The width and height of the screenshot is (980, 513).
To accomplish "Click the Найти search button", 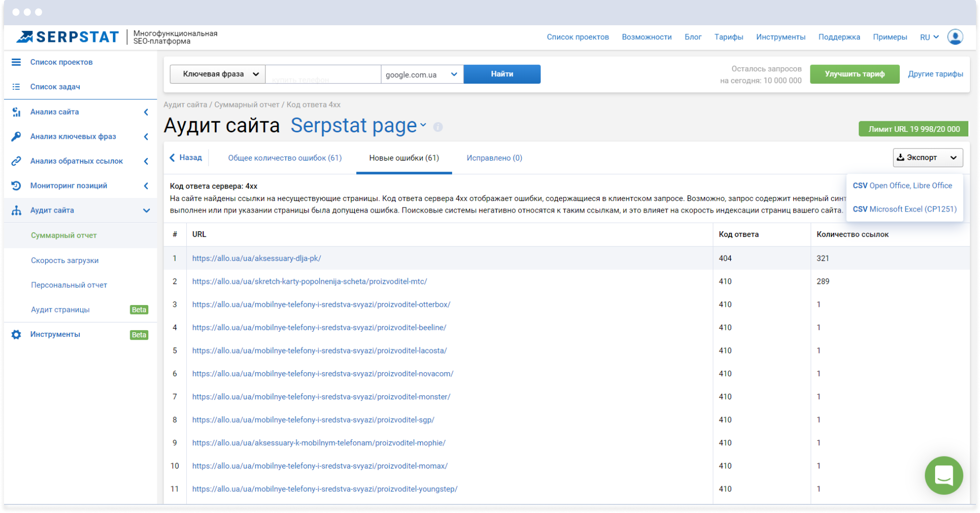I will pos(502,74).
